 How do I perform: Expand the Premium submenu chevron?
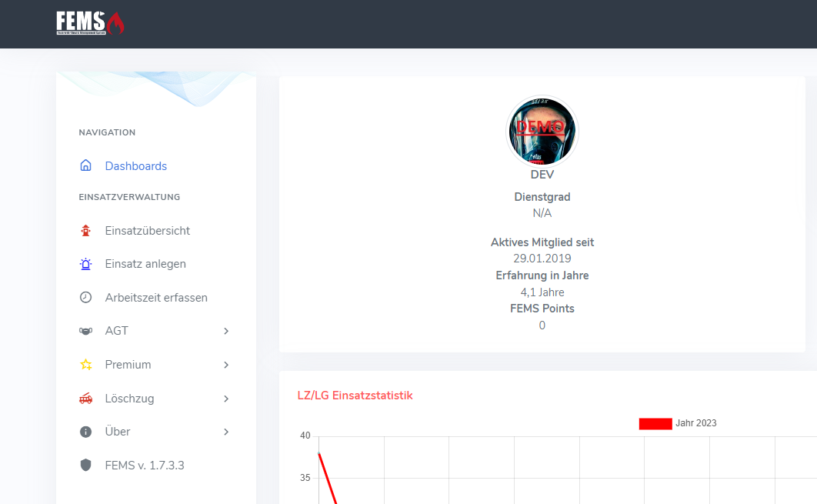(226, 365)
